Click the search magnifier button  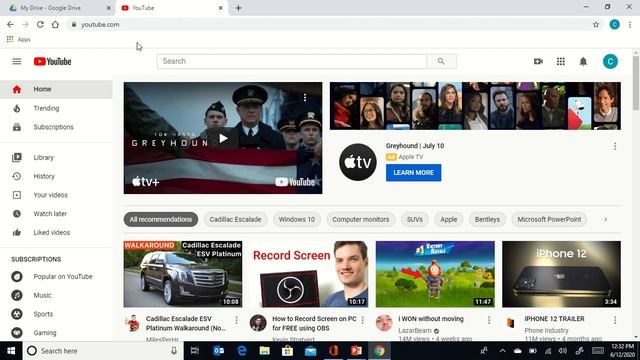pos(441,61)
